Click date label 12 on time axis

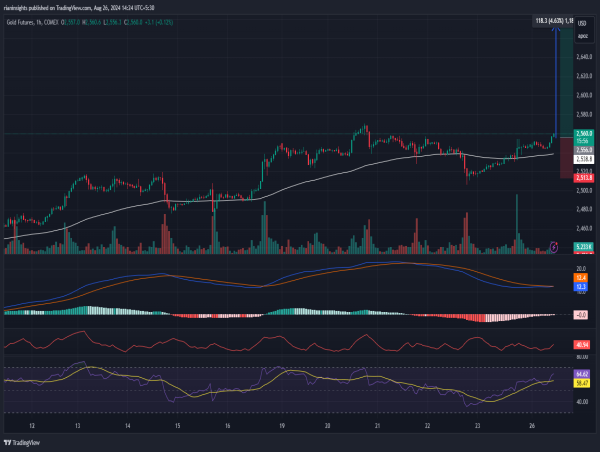[32, 426]
